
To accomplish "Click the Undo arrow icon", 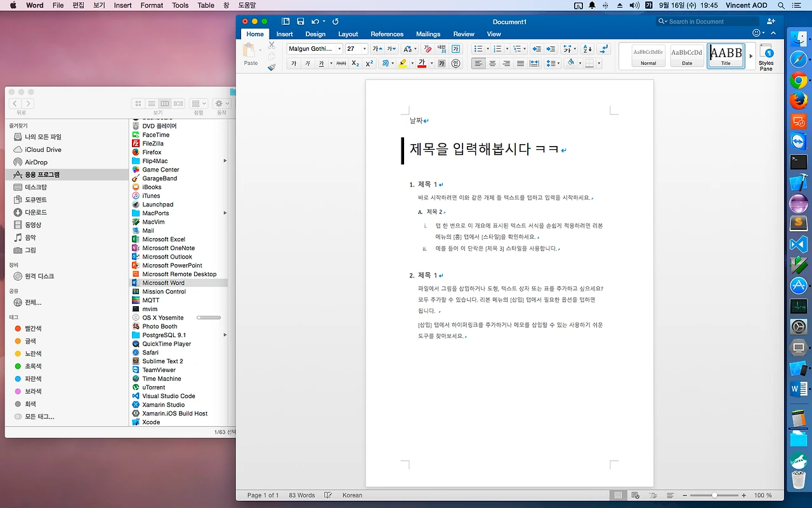I will (x=315, y=22).
